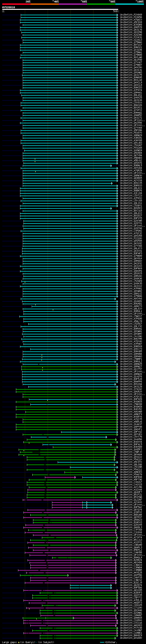This screenshot has width=146, height=644.
Task: Select the UniRef100_B9N695 label
Action: pos(131,77)
